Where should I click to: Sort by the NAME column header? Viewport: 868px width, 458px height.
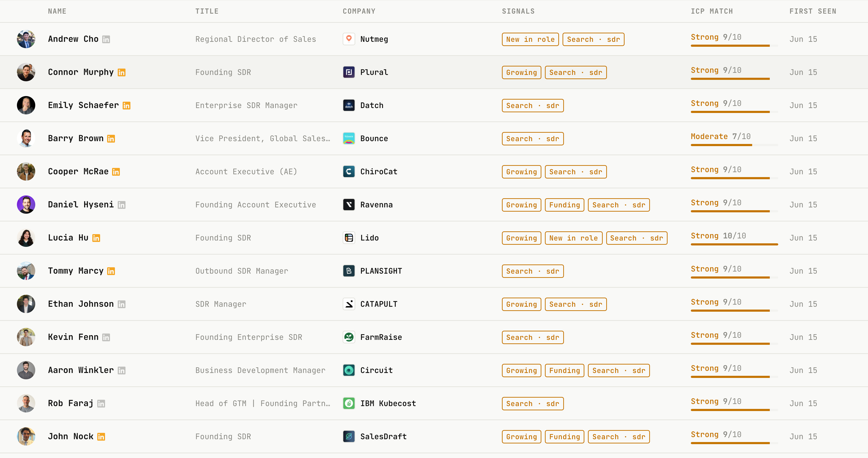(x=57, y=11)
